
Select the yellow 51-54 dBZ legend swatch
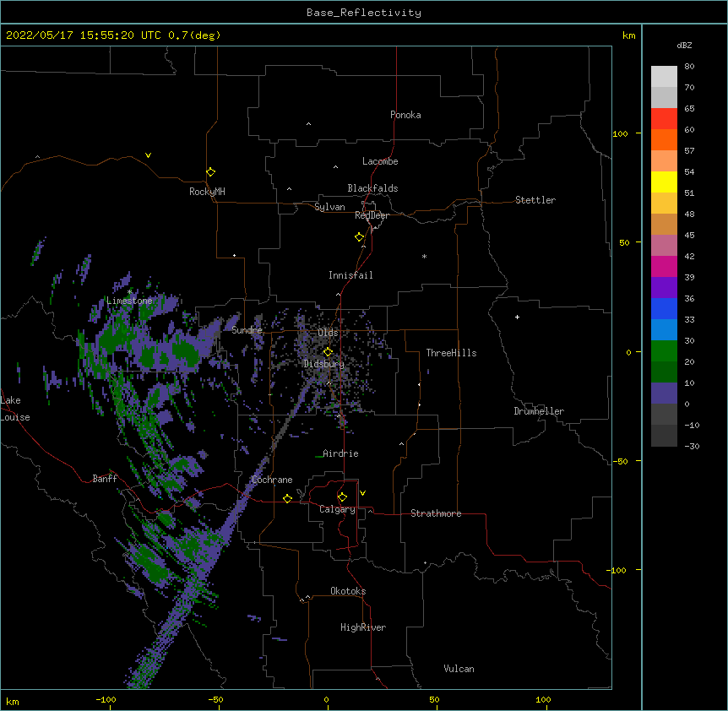tap(664, 182)
